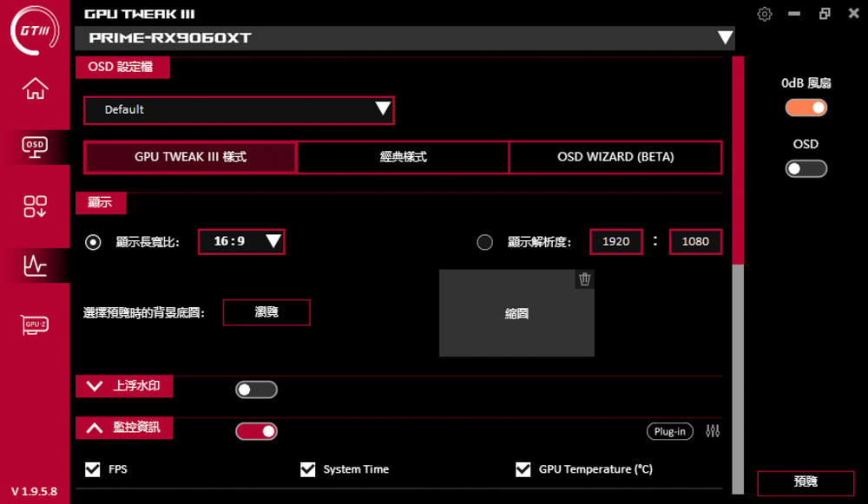The image size is (868, 504).
Task: Click the OSD 設定檔 heading
Action: click(122, 67)
